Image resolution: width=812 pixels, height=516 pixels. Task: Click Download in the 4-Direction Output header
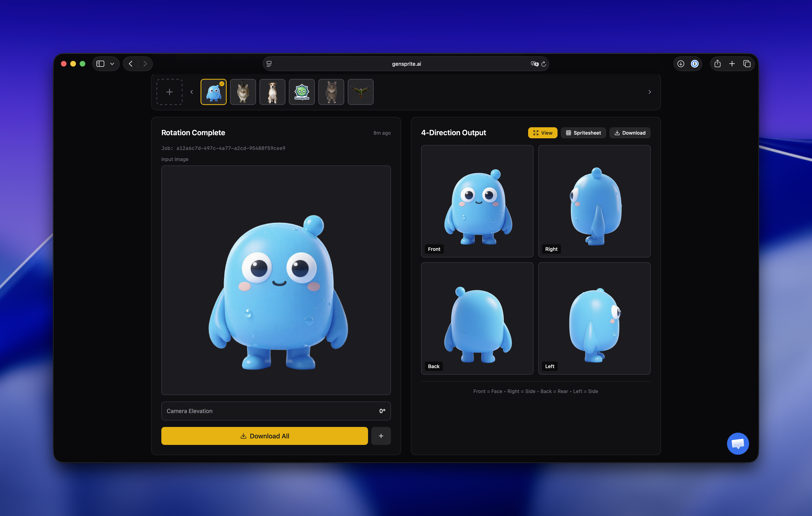[x=630, y=133]
